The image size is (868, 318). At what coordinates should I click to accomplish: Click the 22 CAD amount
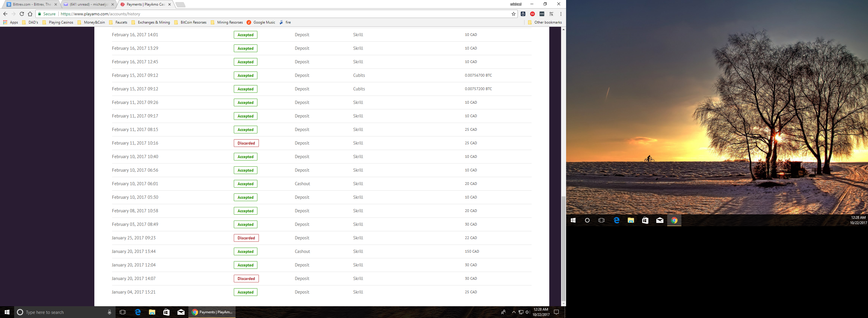[x=471, y=238]
